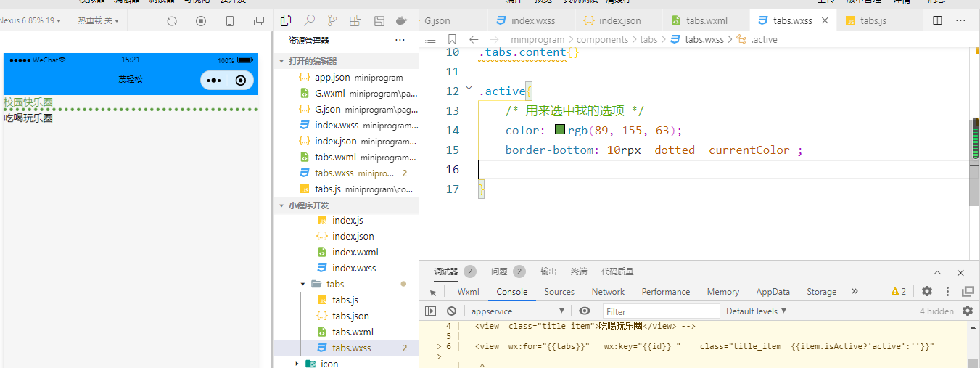This screenshot has height=368, width=980.
Task: Expand console log entry at line 6
Action: [439, 346]
